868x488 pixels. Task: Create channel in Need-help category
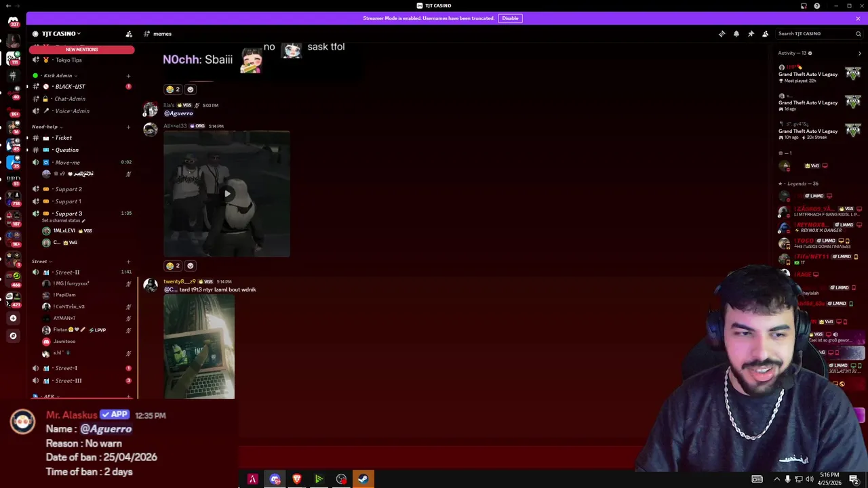[x=128, y=127]
